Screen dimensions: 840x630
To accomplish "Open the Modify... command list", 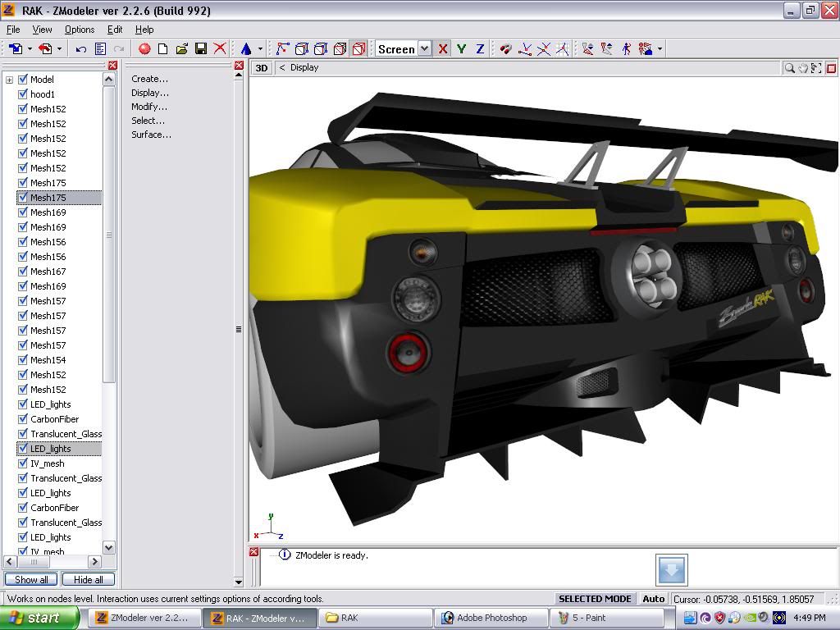I will click(x=149, y=107).
